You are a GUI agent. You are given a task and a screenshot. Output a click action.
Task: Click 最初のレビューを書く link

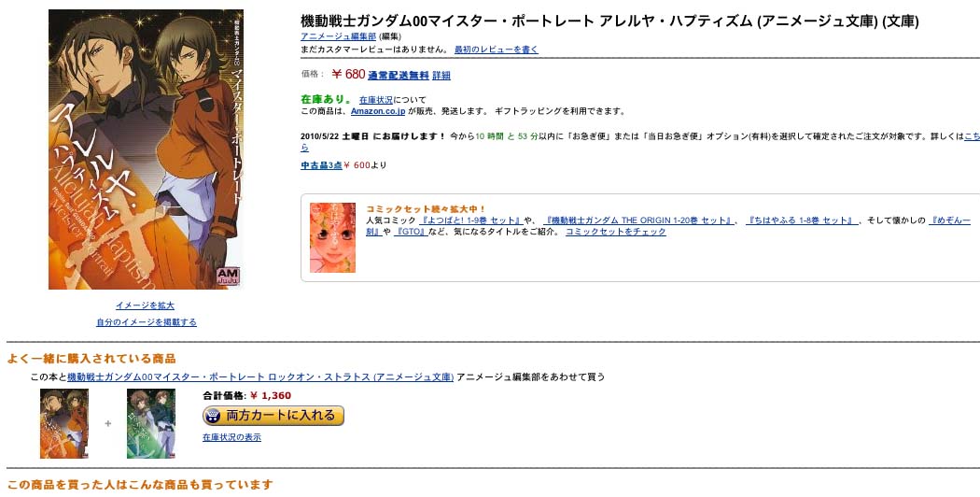click(x=496, y=50)
